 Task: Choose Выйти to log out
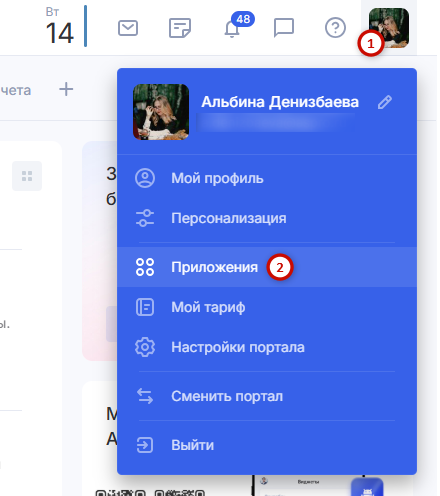[267, 445]
